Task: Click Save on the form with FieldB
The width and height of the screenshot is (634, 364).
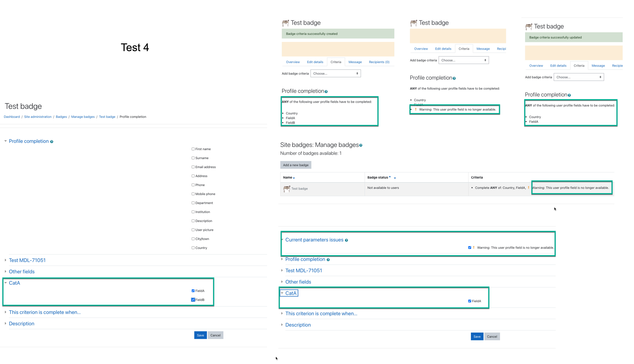Action: [200, 335]
